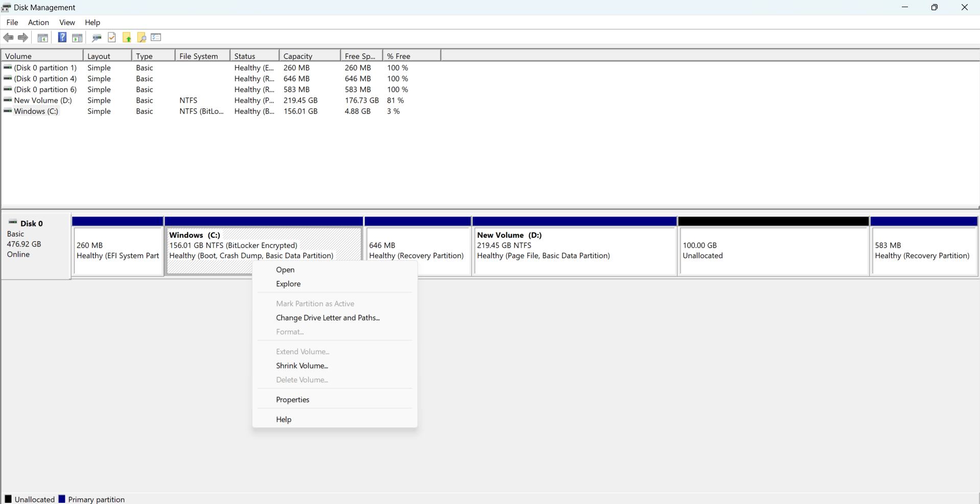The width and height of the screenshot is (980, 504).
Task: Select the New Volume (D:) partition block
Action: pos(575,246)
